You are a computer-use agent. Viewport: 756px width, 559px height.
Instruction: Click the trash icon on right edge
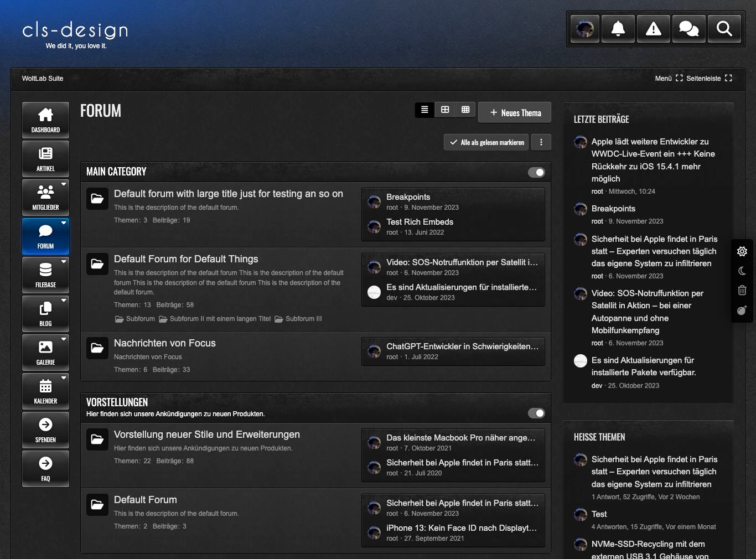click(x=742, y=290)
